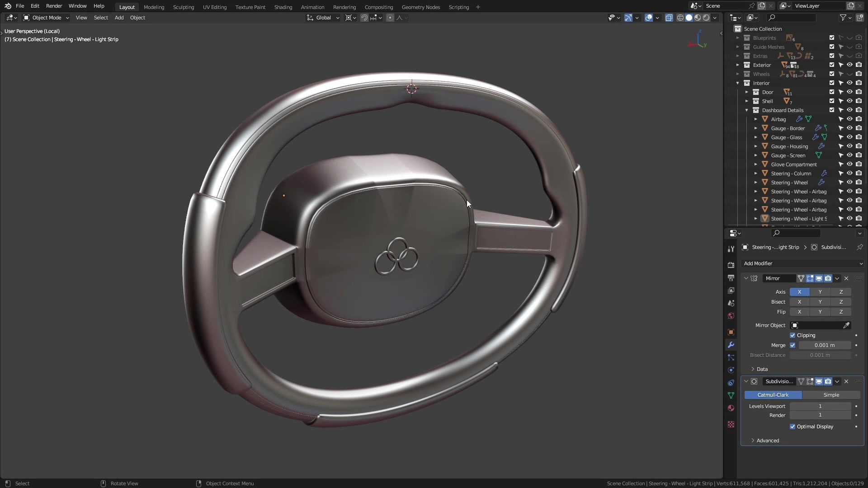
Task: Open the View Layer properties tab
Action: [731, 291]
